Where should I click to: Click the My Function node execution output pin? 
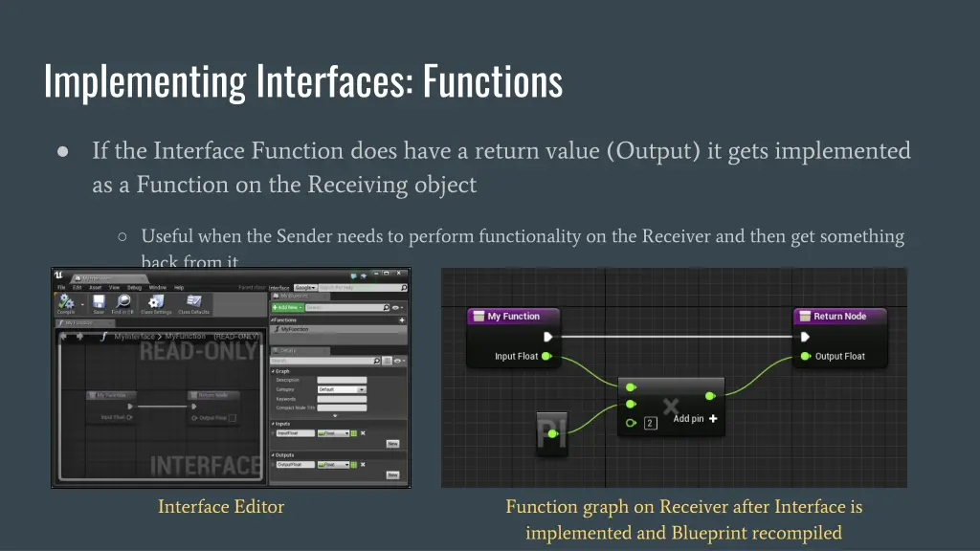[x=548, y=337]
